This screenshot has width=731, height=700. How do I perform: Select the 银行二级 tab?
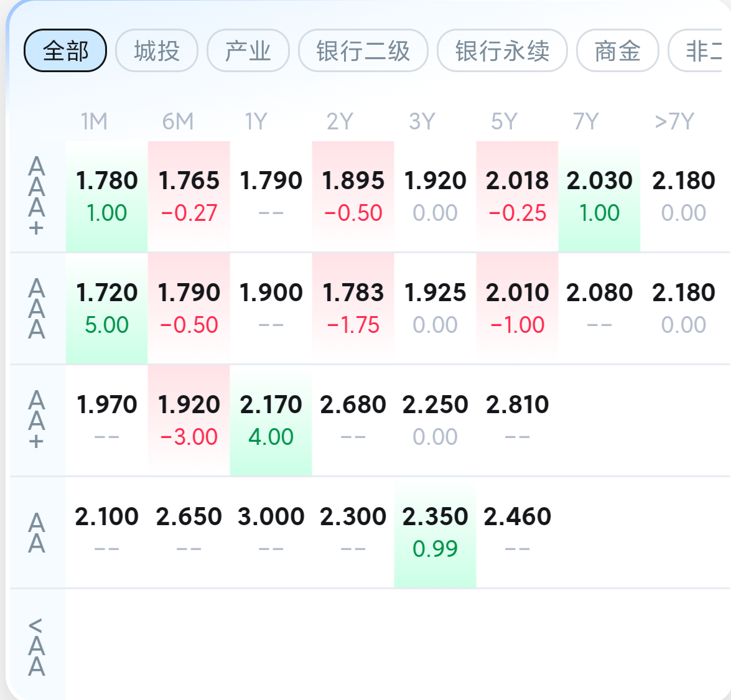363,50
